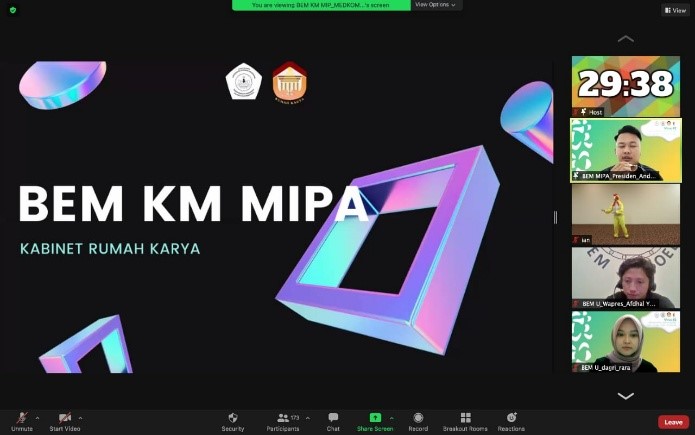The image size is (695, 435).
Task: Start Video with the camera icon
Action: pos(65,418)
